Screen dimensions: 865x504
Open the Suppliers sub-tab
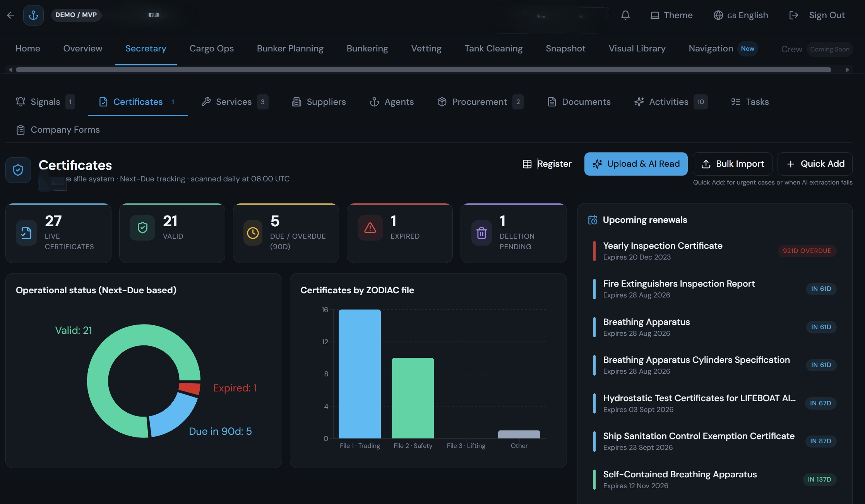point(319,102)
